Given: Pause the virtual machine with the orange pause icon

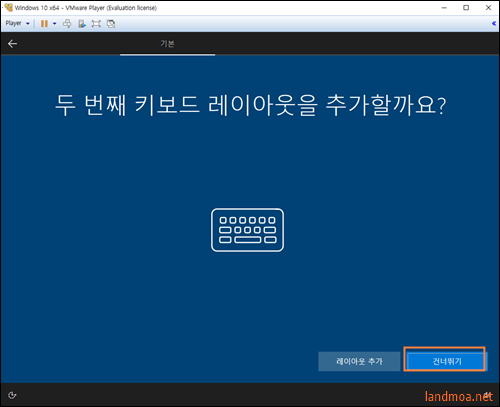Looking at the screenshot, I should coord(44,24).
